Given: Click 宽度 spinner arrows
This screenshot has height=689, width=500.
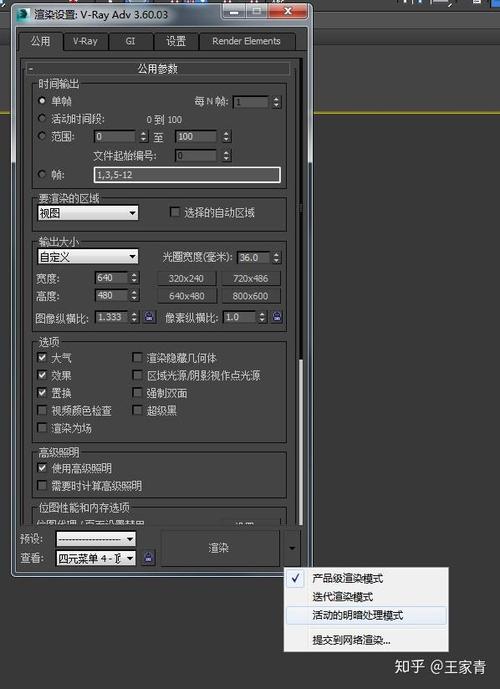Looking at the screenshot, I should pyautogui.click(x=134, y=278).
